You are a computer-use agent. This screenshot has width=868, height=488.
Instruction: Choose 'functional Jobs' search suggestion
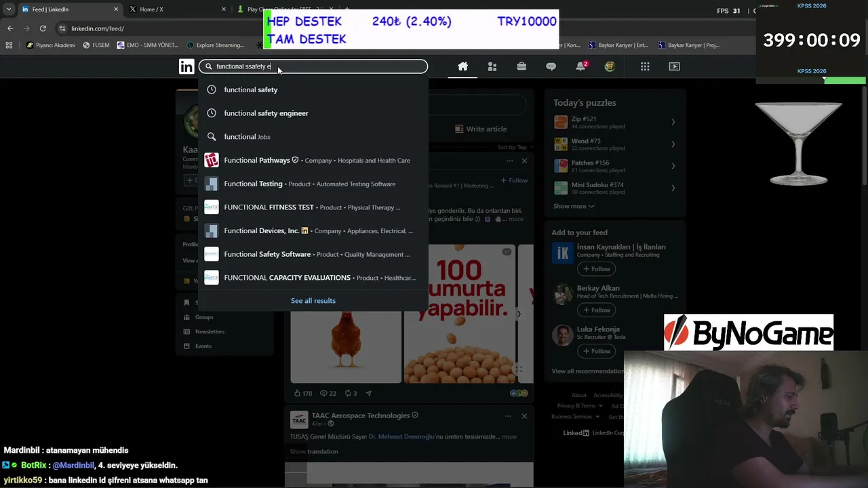click(x=313, y=137)
